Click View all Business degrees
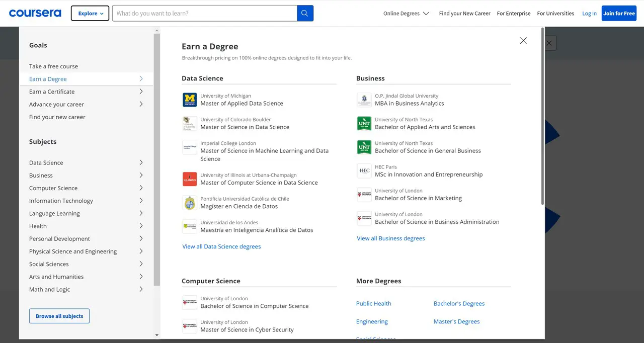Screen dimensions: 644x343 (x=391, y=238)
